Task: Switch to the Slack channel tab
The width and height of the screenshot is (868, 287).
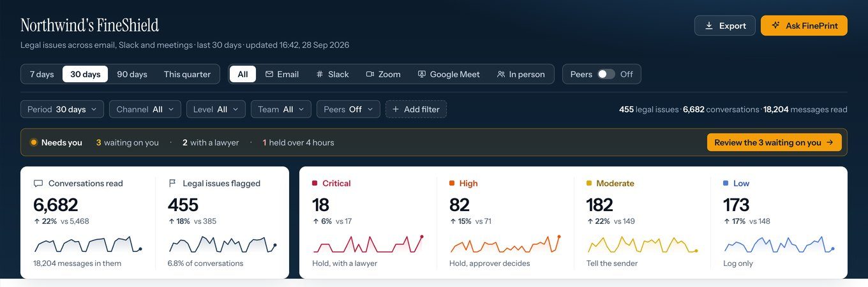Action: point(333,74)
